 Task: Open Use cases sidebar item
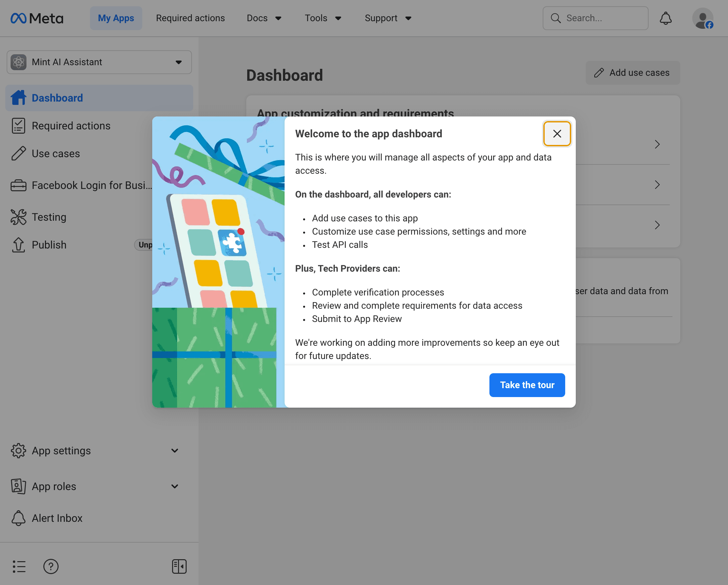(56, 153)
